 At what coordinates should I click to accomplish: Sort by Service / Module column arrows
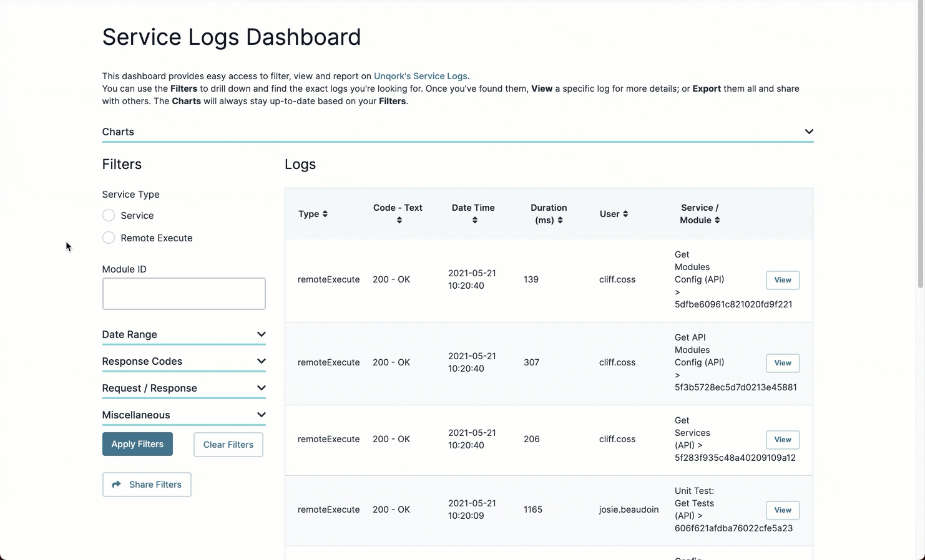pos(717,220)
